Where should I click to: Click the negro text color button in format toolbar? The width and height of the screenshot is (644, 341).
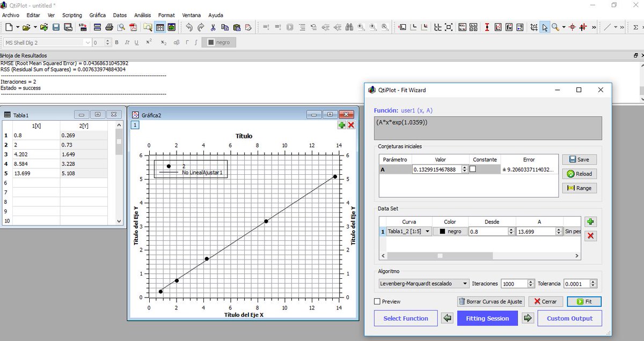(218, 42)
